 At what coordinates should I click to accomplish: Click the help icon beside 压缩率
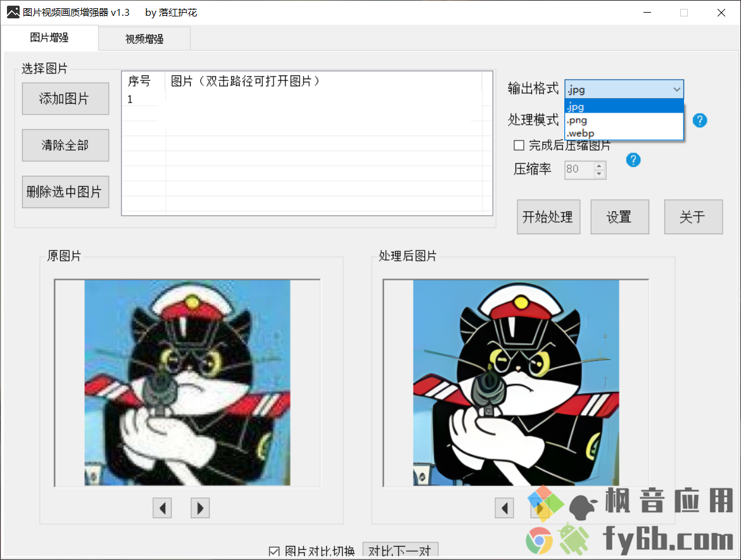click(633, 160)
